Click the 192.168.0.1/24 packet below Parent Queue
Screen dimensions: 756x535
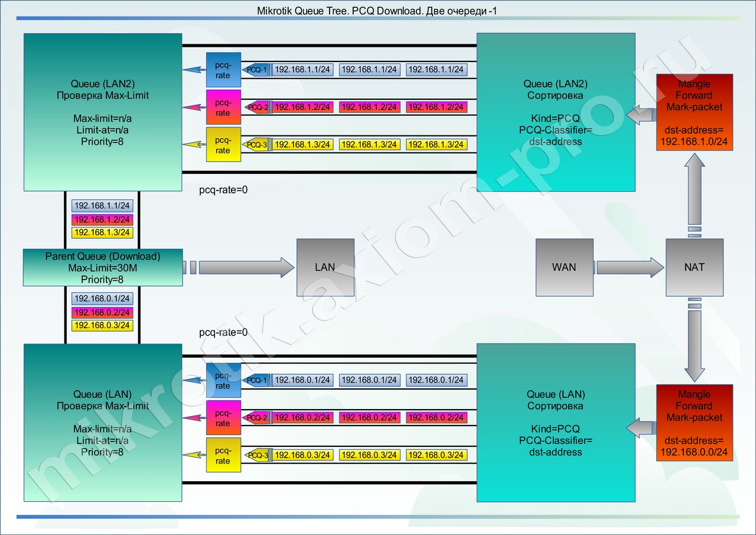[102, 299]
